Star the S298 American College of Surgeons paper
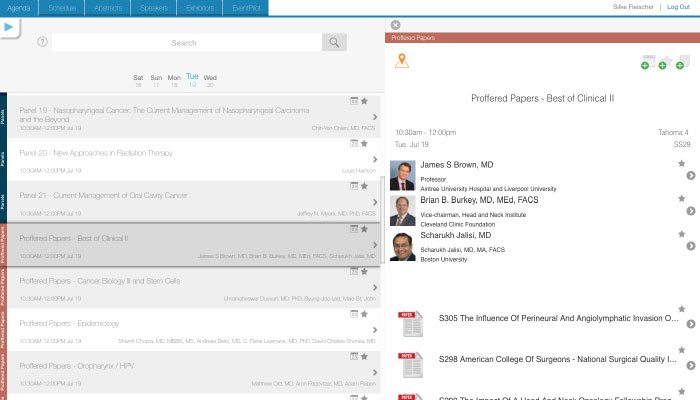 [x=682, y=350]
